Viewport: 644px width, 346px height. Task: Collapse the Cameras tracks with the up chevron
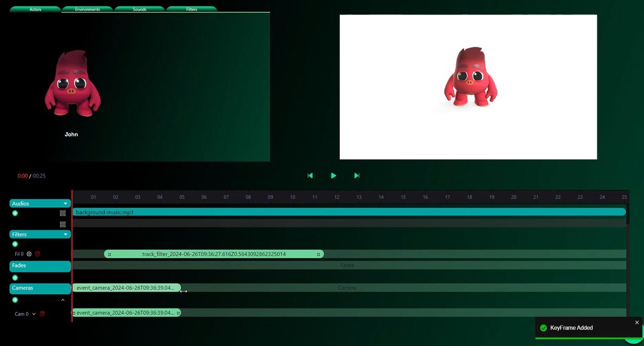click(x=63, y=300)
